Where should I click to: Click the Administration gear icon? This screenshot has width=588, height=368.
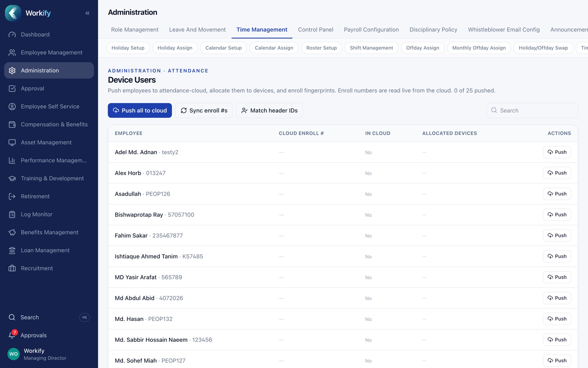click(12, 71)
